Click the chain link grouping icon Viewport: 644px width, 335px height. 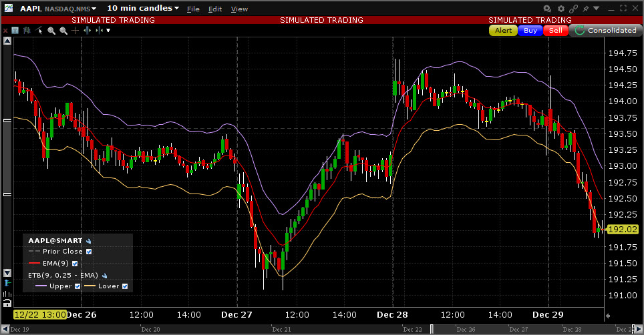coord(574,9)
